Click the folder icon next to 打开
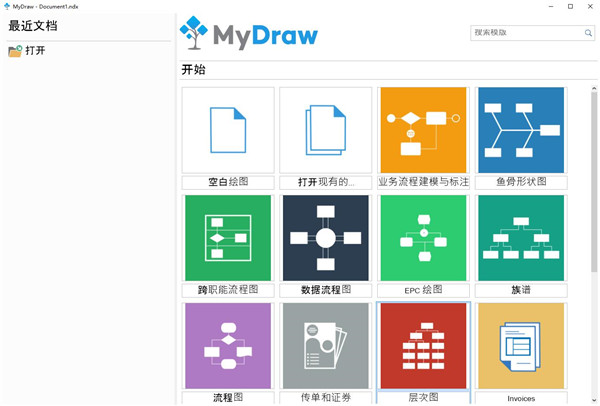This screenshot has height=406, width=600. tap(15, 51)
